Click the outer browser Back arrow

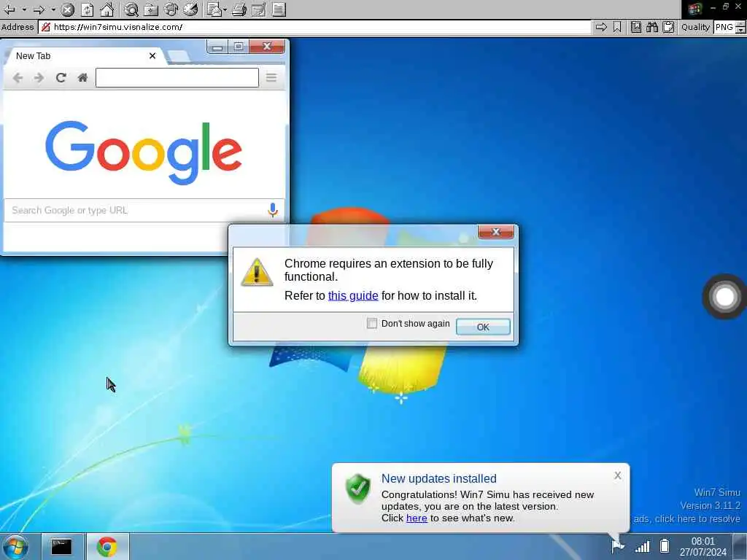tap(9, 9)
